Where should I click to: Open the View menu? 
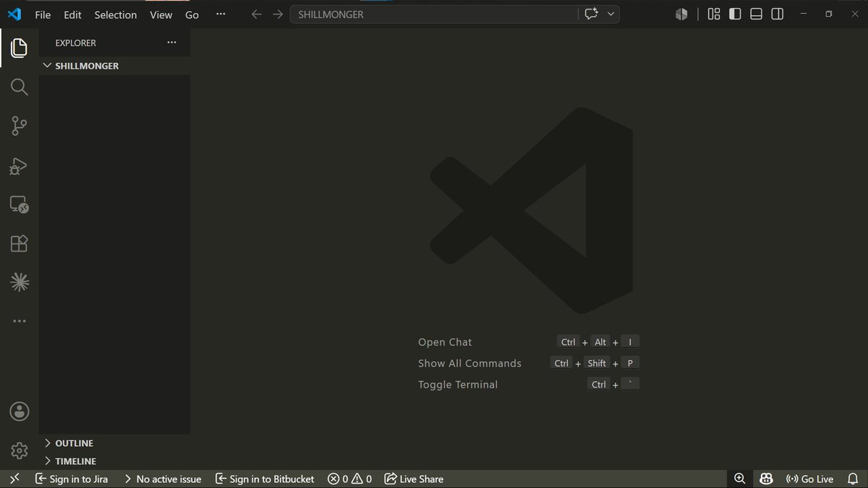pyautogui.click(x=161, y=14)
